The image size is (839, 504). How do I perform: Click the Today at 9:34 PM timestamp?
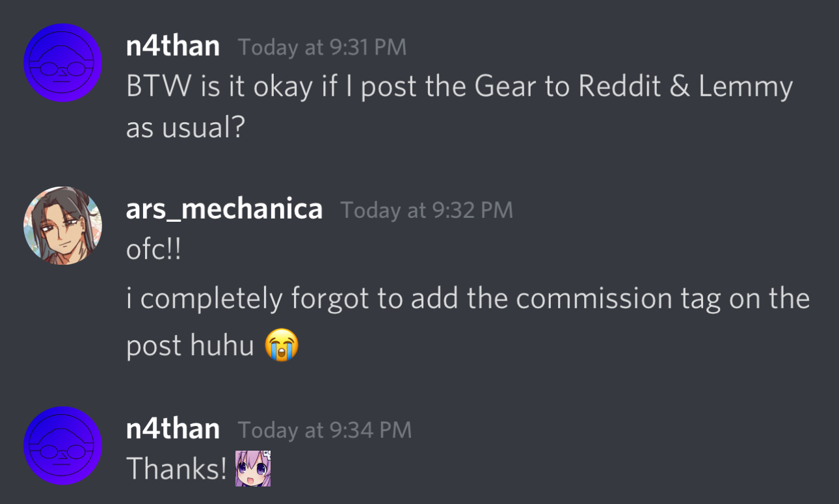[325, 430]
